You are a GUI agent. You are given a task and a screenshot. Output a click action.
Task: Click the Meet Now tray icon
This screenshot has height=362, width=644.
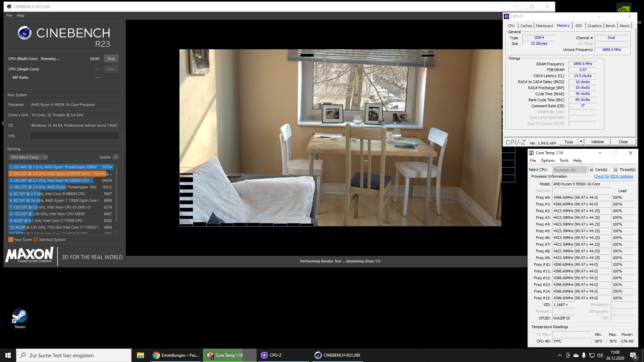click(568, 355)
